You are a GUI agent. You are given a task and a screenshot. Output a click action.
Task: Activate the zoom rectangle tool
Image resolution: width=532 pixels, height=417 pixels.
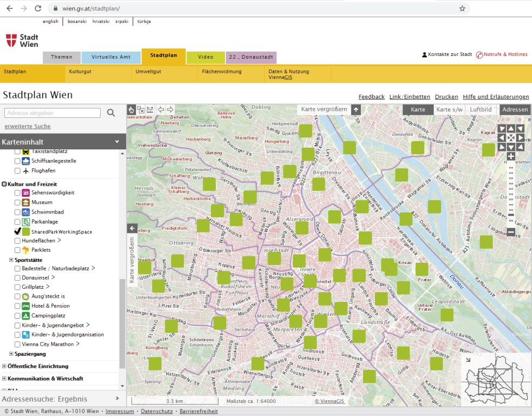(x=140, y=110)
